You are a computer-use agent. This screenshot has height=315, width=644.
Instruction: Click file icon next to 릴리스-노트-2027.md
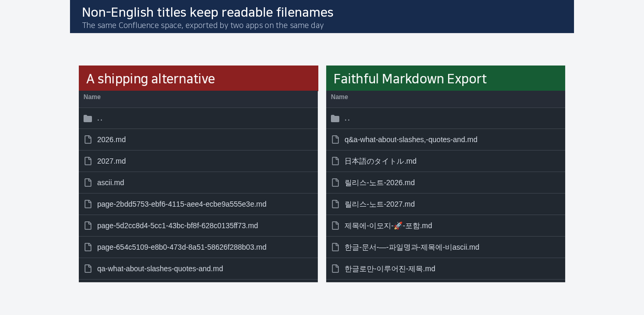(x=335, y=204)
